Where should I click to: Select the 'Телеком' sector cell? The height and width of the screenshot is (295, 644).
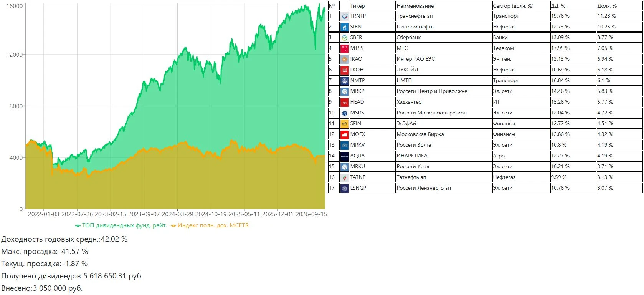(521, 48)
